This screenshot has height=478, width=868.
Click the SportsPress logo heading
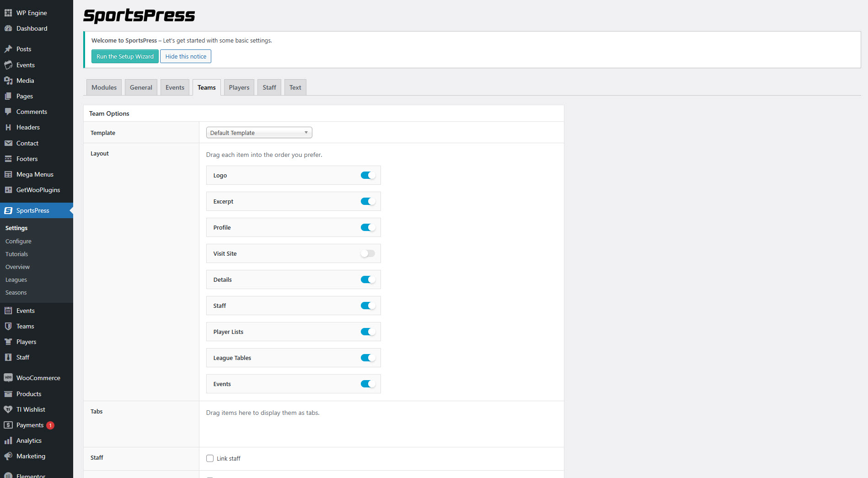pyautogui.click(x=139, y=16)
